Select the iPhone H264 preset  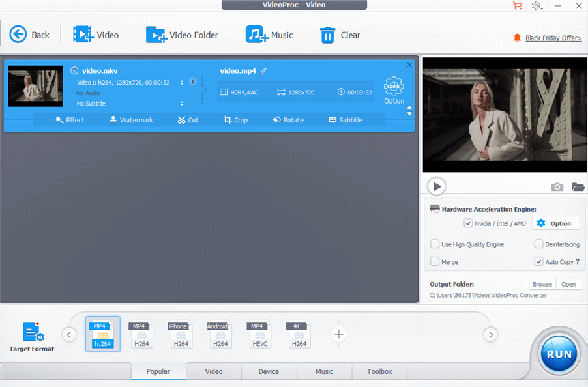click(181, 334)
